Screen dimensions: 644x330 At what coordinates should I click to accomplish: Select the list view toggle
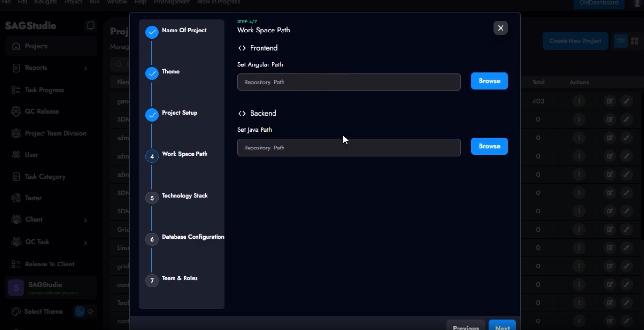pyautogui.click(x=621, y=41)
